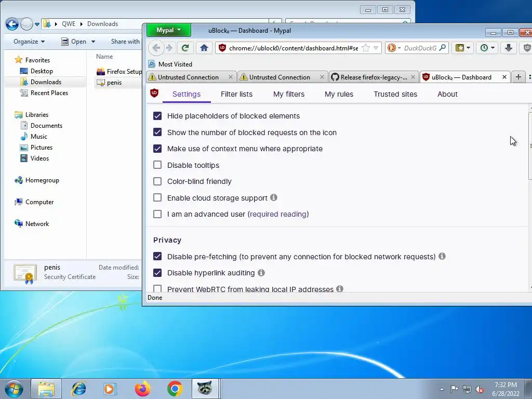The height and width of the screenshot is (399, 532).
Task: Click Most Visited bookmarks button
Action: [170, 64]
